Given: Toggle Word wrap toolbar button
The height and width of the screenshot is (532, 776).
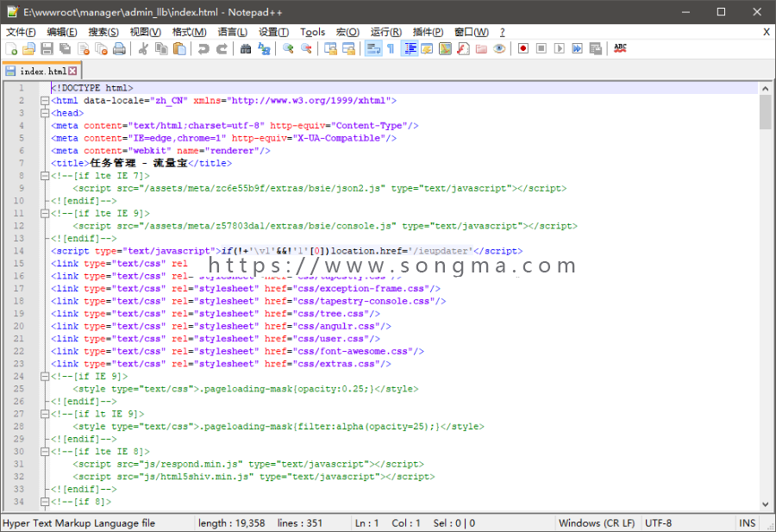Looking at the screenshot, I should pyautogui.click(x=372, y=48).
